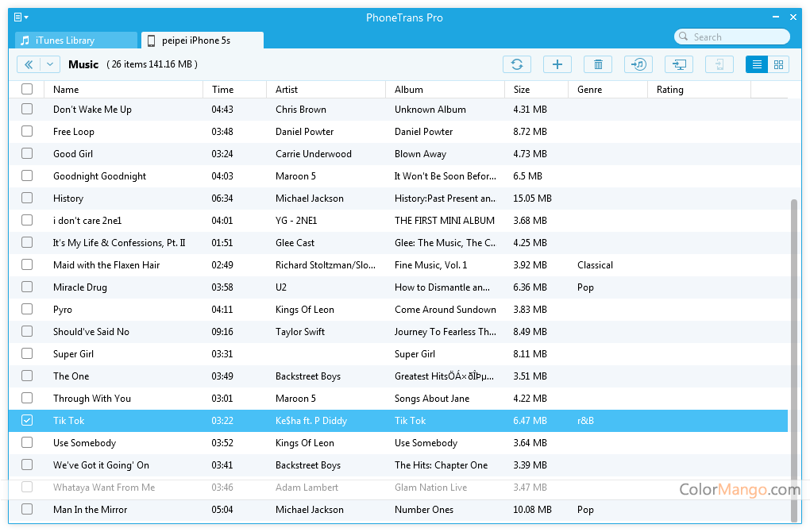Click the Export to iTunes icon
Viewport: 810px width, 532px height.
638,65
